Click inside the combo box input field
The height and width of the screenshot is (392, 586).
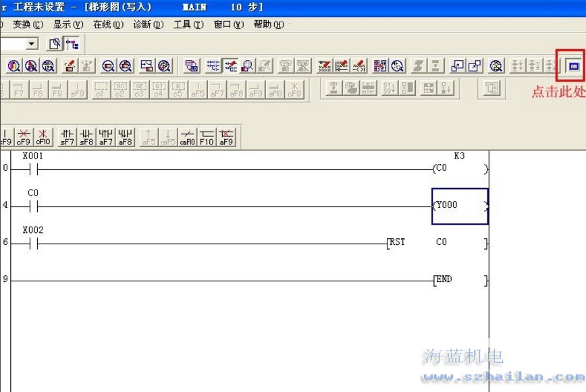click(x=14, y=43)
